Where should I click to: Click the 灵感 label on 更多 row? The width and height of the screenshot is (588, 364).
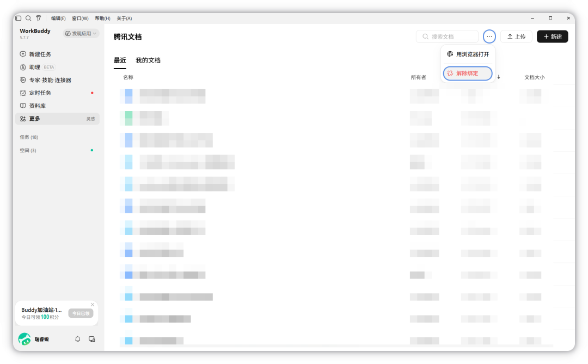tap(91, 119)
